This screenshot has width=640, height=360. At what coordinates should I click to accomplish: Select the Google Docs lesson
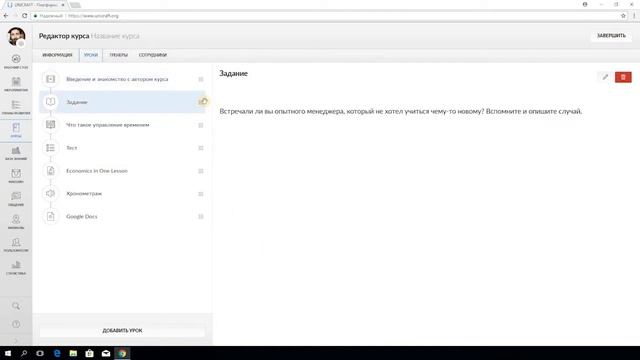point(122,216)
